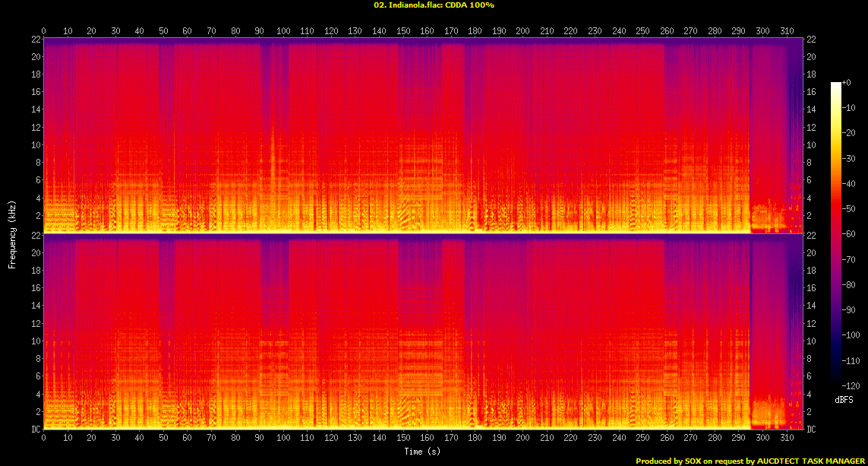This screenshot has width=868, height=466.
Task: Click the 'DC' label on the lower channel's left axis
Action: click(33, 430)
